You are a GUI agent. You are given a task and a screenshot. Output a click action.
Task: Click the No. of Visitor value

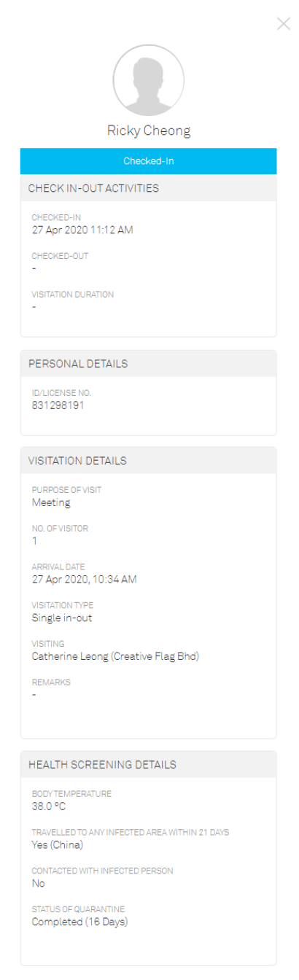pos(34,541)
